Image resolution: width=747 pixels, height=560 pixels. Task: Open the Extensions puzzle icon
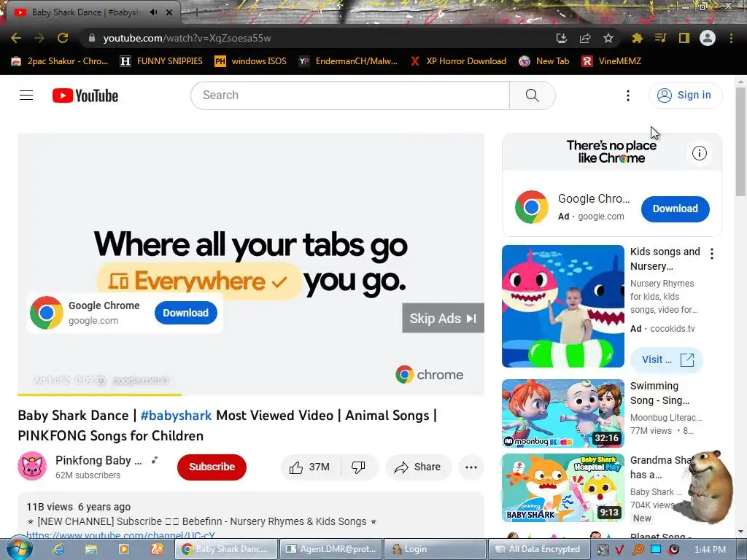638,38
